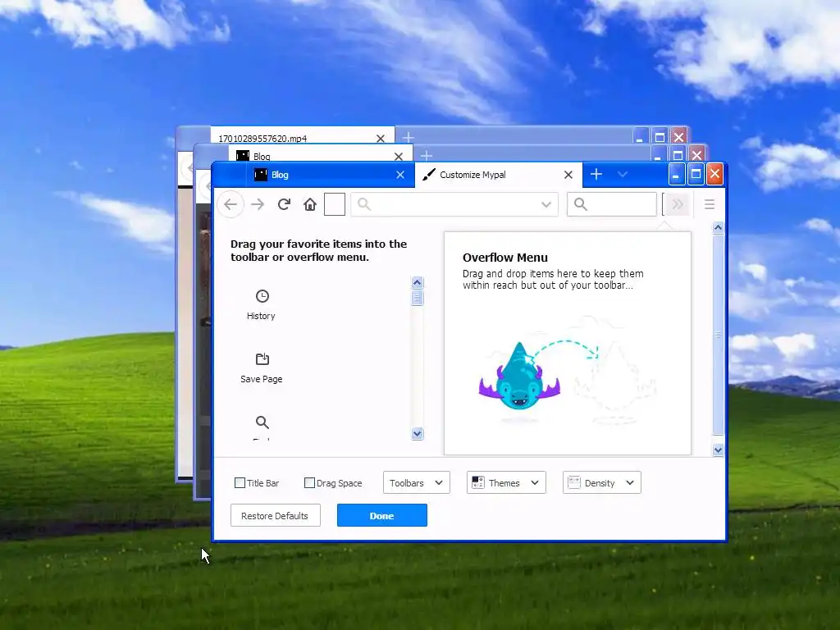This screenshot has width=840, height=630.
Task: Close the Blog tab in front window
Action: [x=400, y=175]
